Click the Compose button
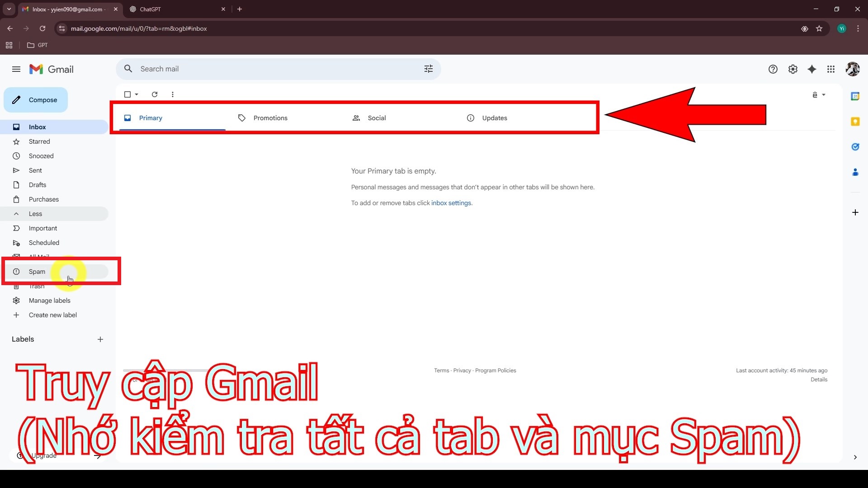The image size is (868, 488). [36, 100]
